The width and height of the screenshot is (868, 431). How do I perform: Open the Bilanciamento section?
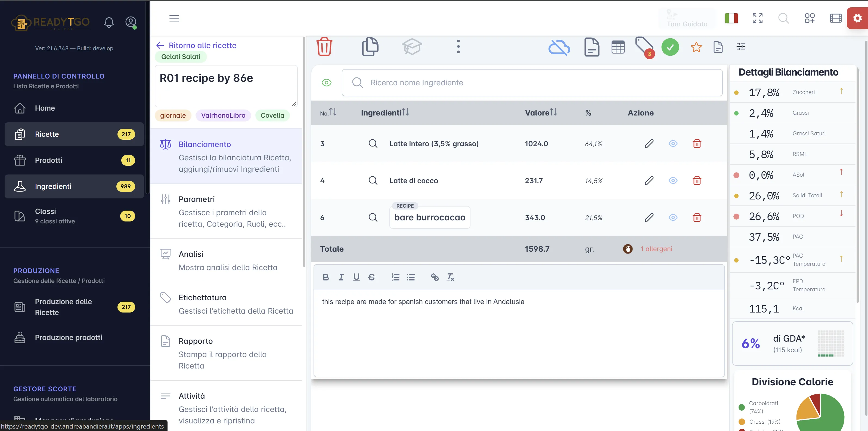(226, 156)
